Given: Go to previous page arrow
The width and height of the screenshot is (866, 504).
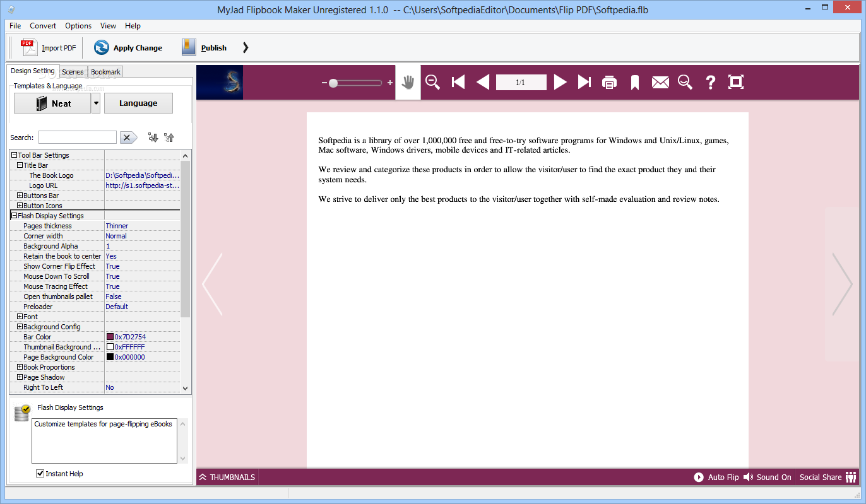Looking at the screenshot, I should point(483,82).
